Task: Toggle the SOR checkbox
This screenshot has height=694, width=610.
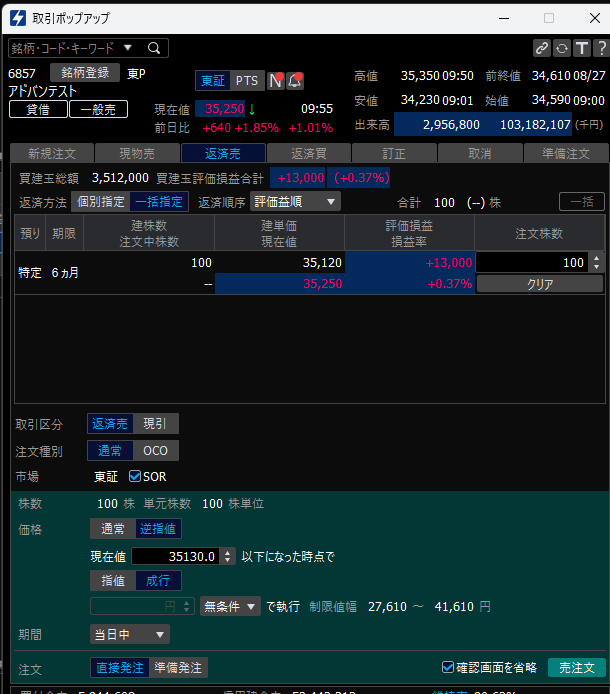Action: [x=135, y=476]
